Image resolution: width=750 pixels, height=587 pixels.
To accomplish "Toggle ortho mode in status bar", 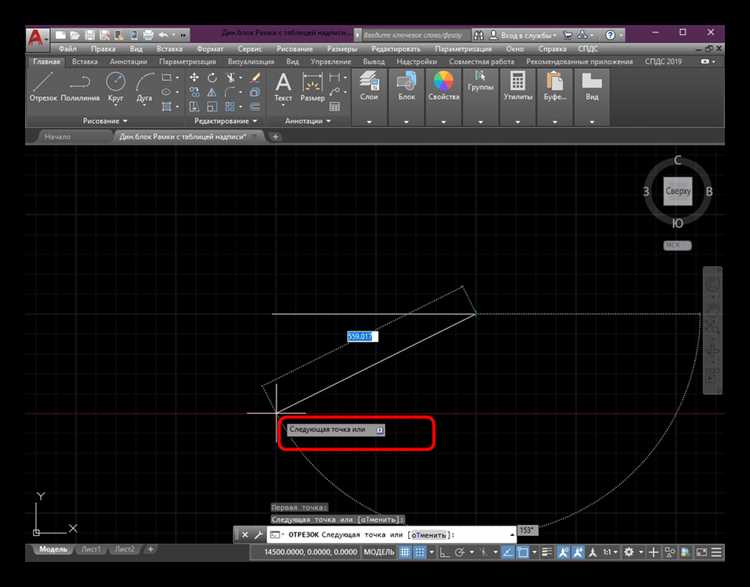I will click(444, 552).
